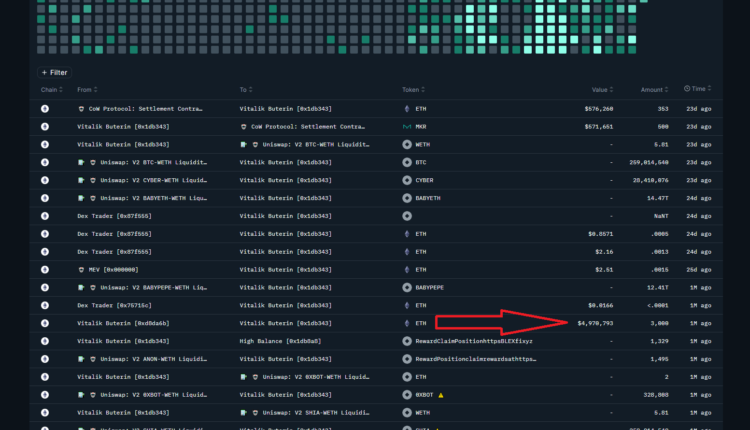Sort by the Token column header

coord(411,89)
